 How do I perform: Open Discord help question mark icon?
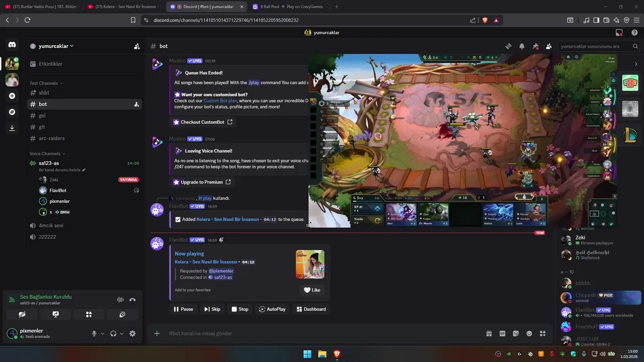coord(634,33)
